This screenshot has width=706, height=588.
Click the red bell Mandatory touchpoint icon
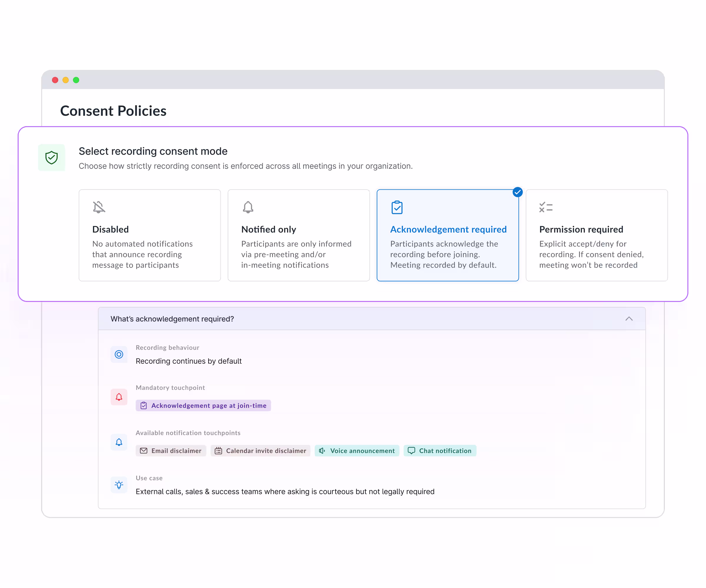(x=119, y=397)
